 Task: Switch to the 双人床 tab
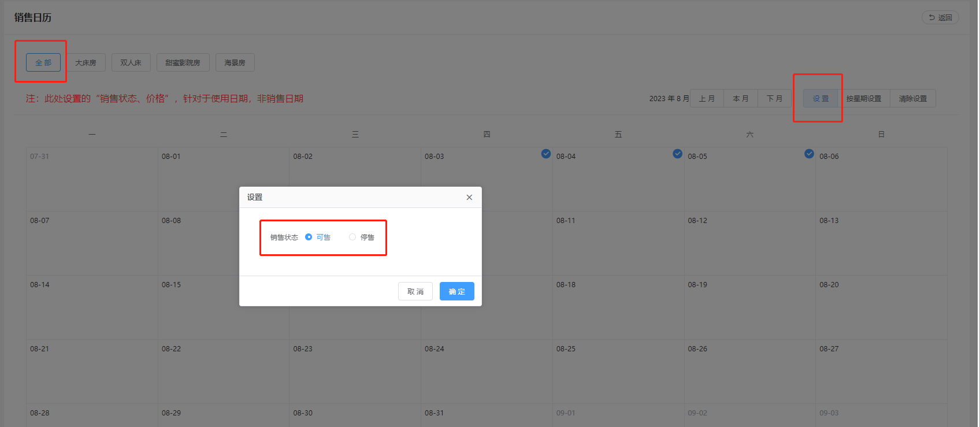pos(131,62)
